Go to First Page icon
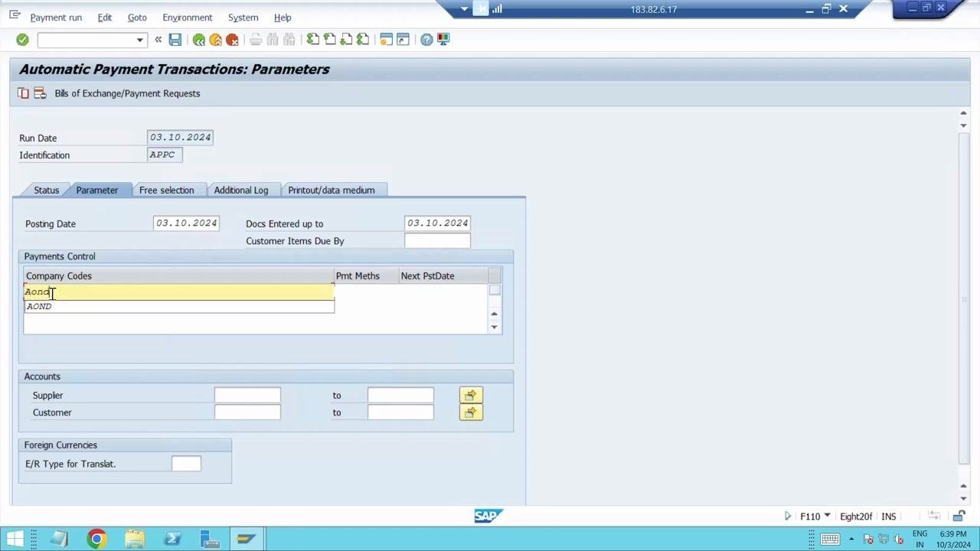980x551 pixels. coord(313,39)
